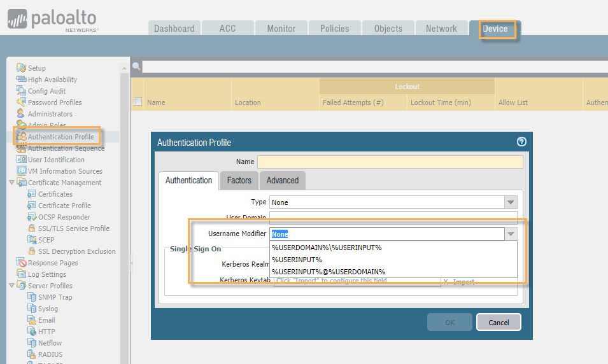Click the SSL/TLS Service Profile lock icon
The height and width of the screenshot is (364, 608).
[x=32, y=228]
